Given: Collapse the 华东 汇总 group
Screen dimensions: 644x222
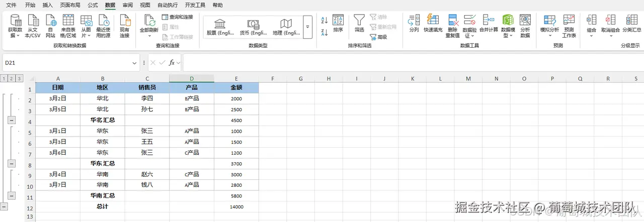Looking at the screenshot, I should 12,164.
